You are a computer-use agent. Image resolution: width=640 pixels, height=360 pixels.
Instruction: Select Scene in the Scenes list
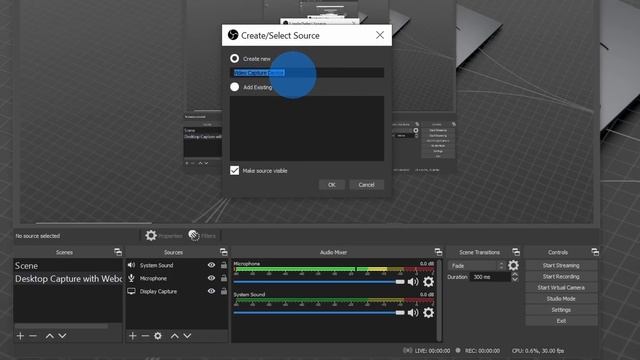(x=68, y=266)
